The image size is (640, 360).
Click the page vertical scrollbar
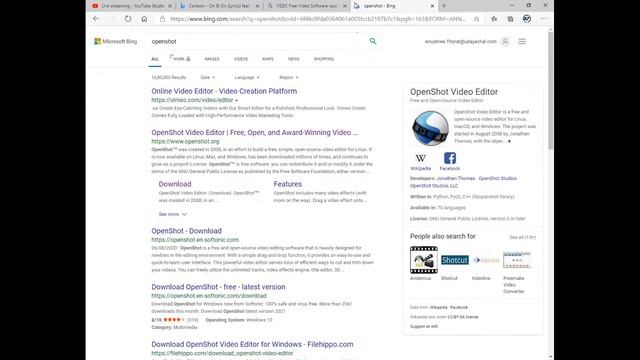click(x=551, y=91)
